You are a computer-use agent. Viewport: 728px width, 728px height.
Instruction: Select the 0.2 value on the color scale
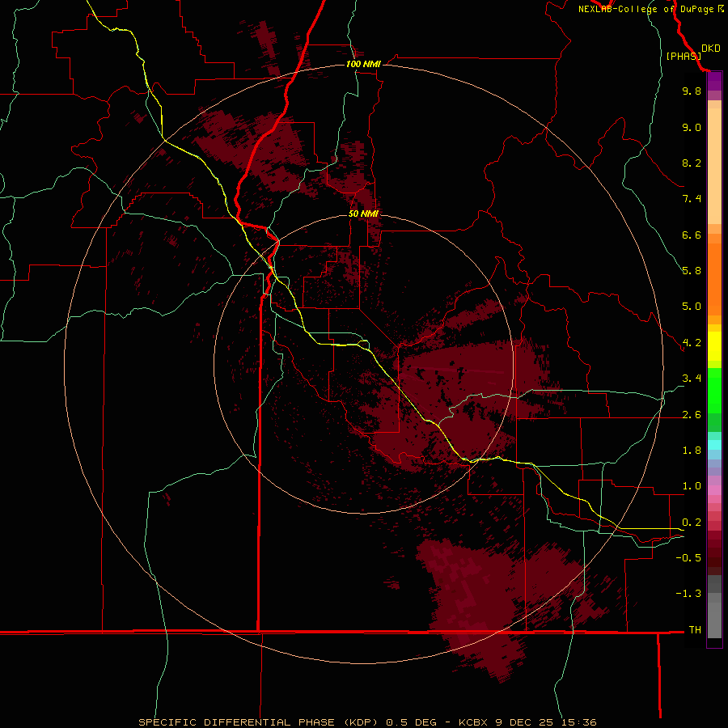click(692, 523)
